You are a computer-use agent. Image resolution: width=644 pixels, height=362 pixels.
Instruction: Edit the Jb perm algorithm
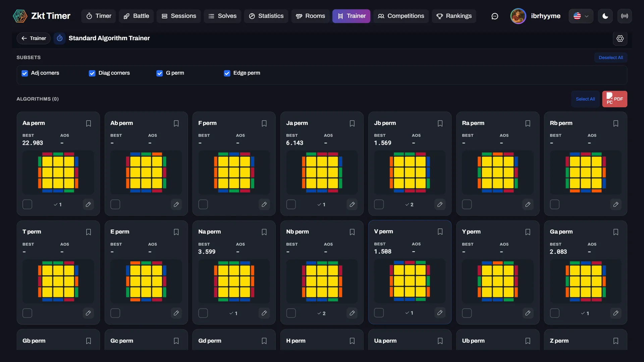click(x=440, y=204)
